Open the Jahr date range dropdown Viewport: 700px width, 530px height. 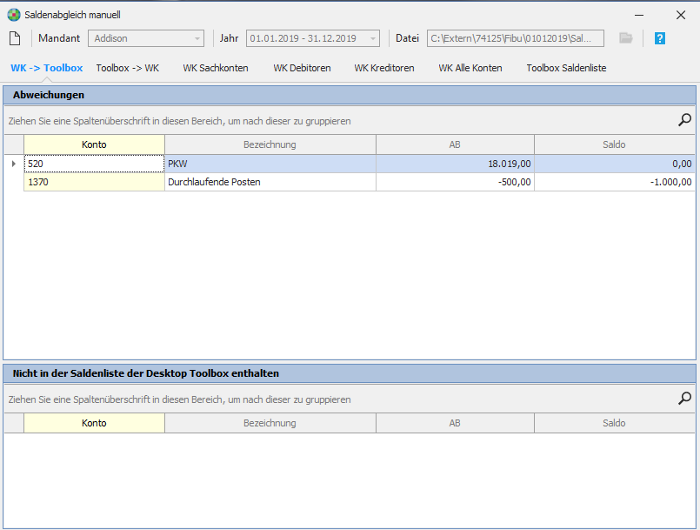[312, 38]
